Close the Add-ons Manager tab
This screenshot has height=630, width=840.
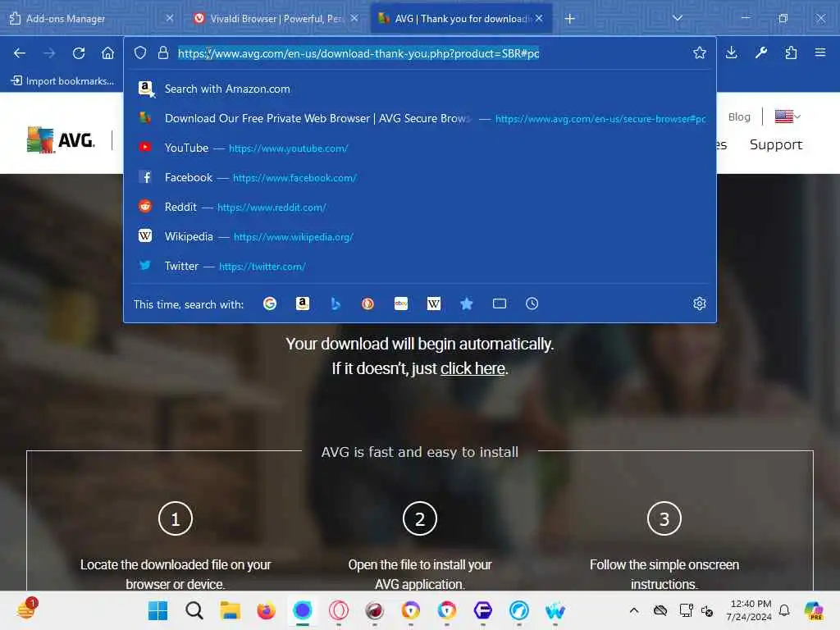169,18
